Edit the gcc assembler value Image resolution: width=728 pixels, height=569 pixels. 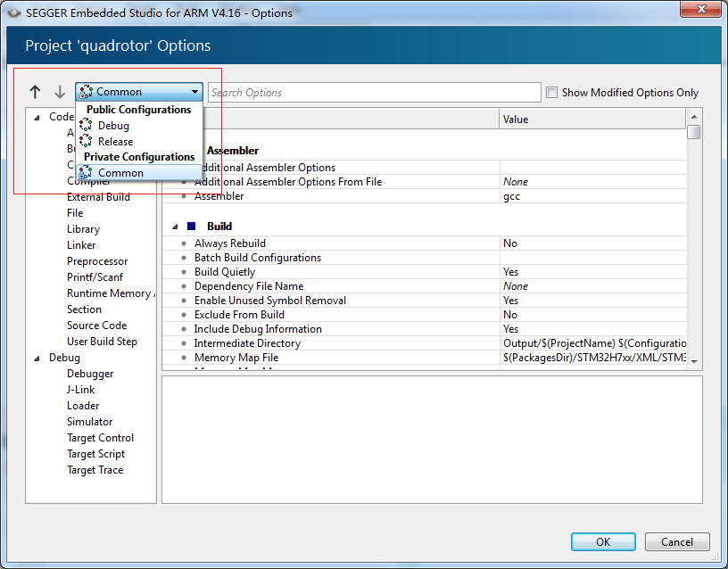point(593,196)
